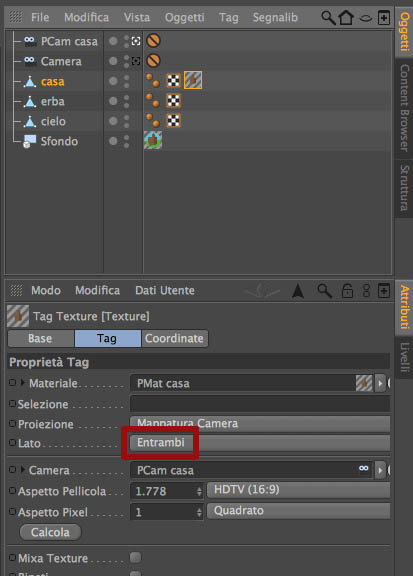Select the Sfondo object name

tap(59, 141)
